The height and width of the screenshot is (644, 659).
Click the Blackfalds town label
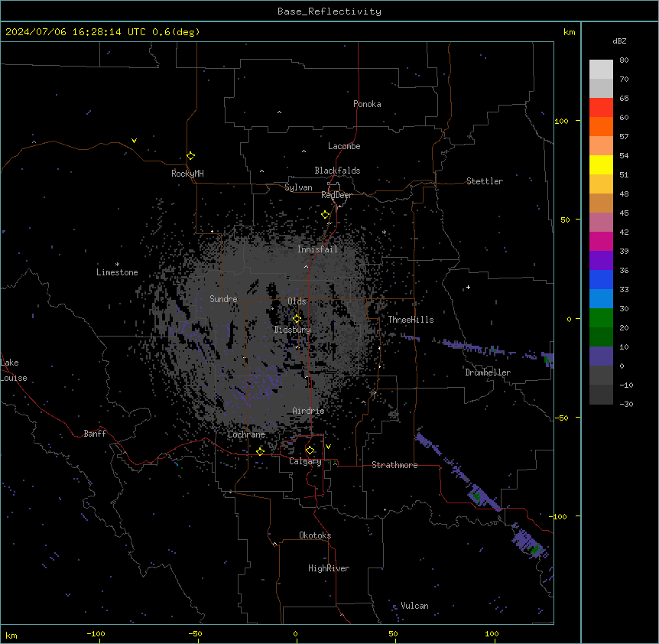click(337, 171)
